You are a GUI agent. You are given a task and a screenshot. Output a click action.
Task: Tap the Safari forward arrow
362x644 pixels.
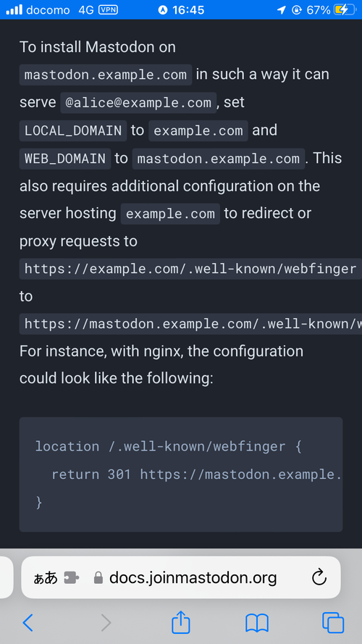click(x=106, y=623)
